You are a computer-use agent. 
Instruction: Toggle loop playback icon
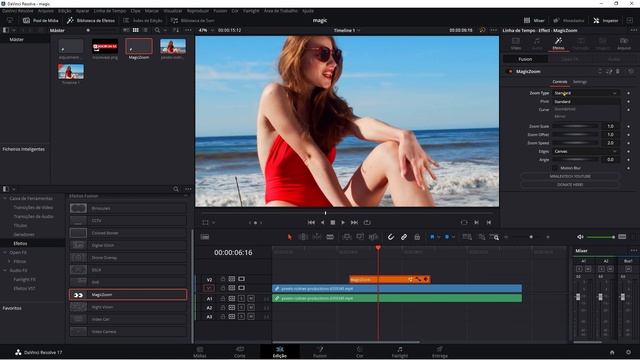coord(367,222)
